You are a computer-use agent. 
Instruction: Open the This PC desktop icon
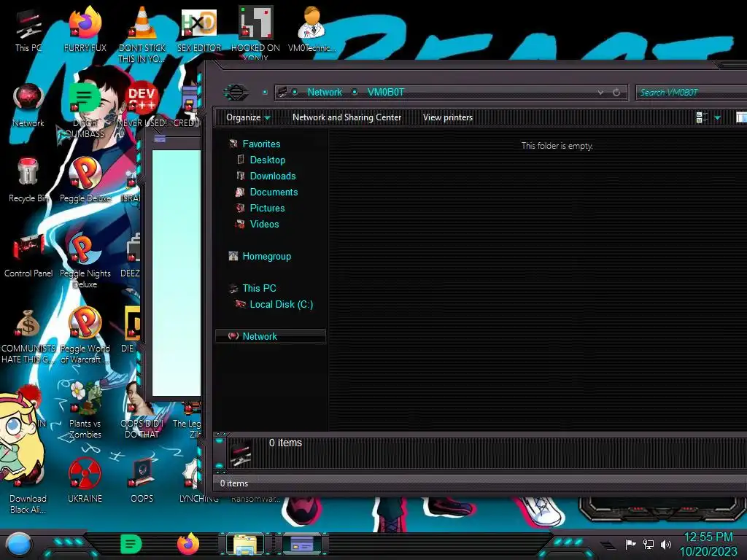click(28, 29)
